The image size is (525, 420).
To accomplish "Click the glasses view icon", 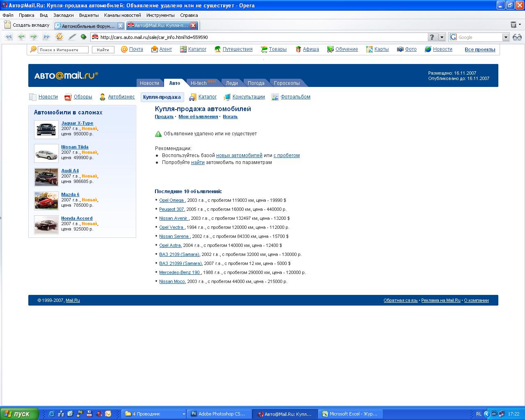I will [517, 37].
